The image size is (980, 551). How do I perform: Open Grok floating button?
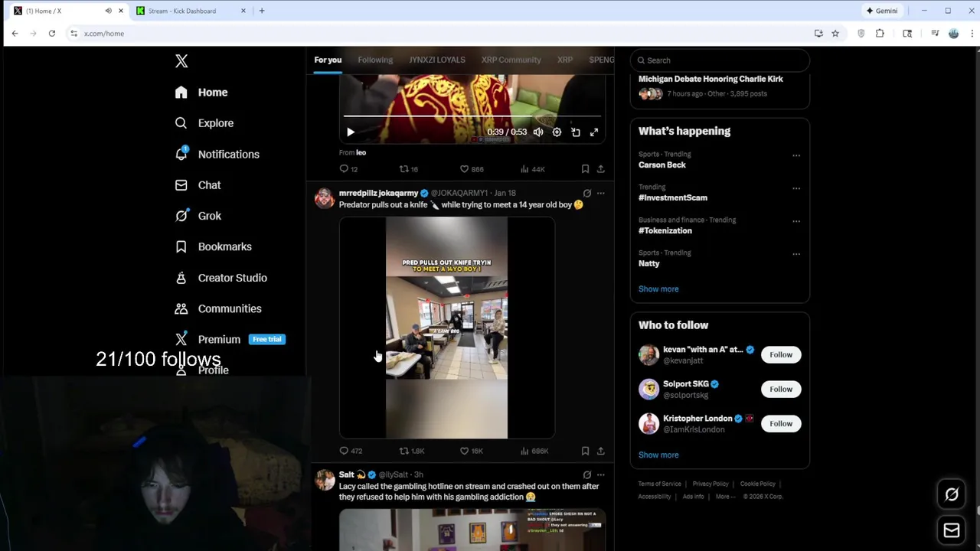(x=952, y=495)
